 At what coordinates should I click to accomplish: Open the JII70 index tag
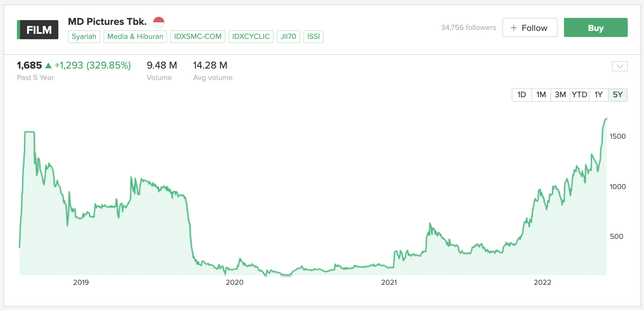[288, 37]
